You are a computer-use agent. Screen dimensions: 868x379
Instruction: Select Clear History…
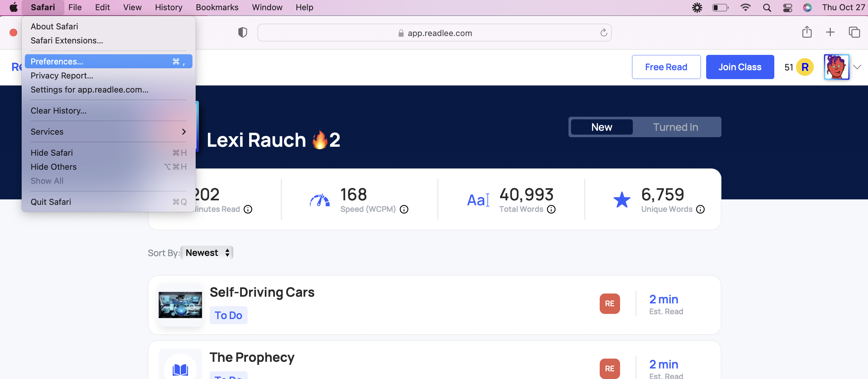point(108,111)
